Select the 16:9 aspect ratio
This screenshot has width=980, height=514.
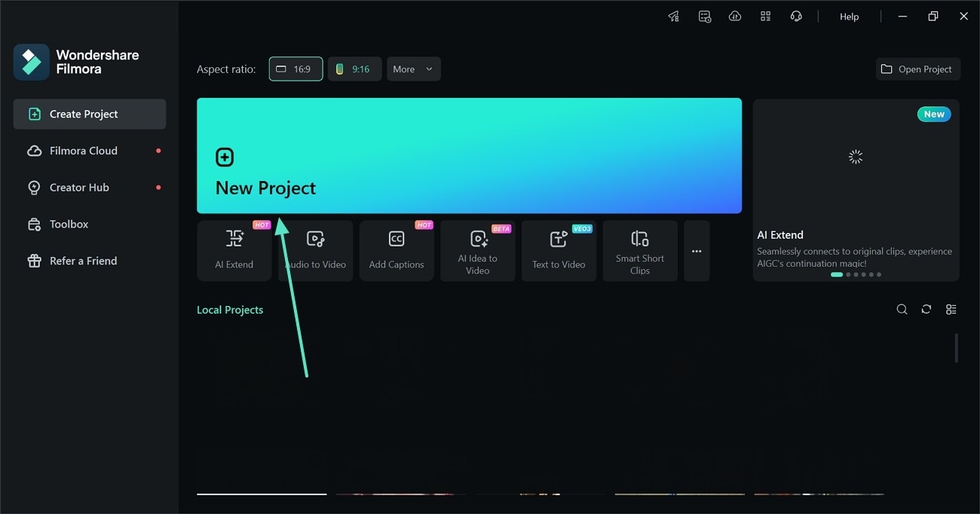[x=296, y=69]
